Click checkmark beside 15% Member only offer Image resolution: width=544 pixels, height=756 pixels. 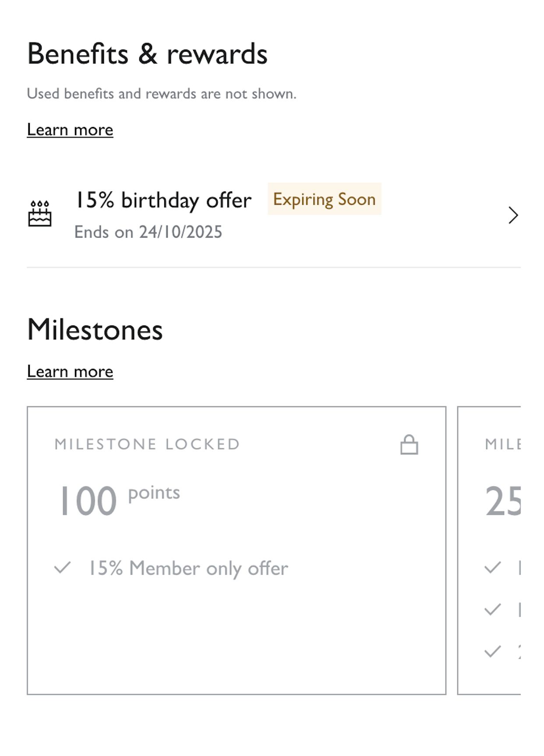point(63,568)
